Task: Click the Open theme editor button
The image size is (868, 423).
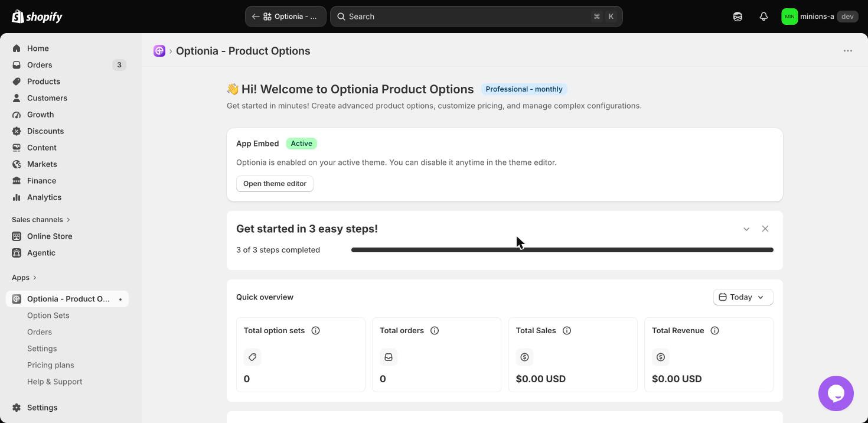Action: (x=275, y=184)
